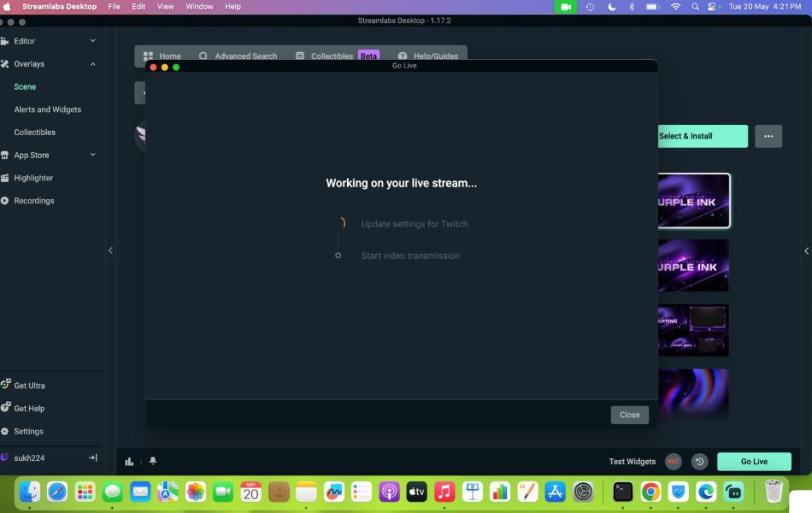Open the performance stats bar chart icon
This screenshot has height=513, width=812.
click(x=129, y=461)
